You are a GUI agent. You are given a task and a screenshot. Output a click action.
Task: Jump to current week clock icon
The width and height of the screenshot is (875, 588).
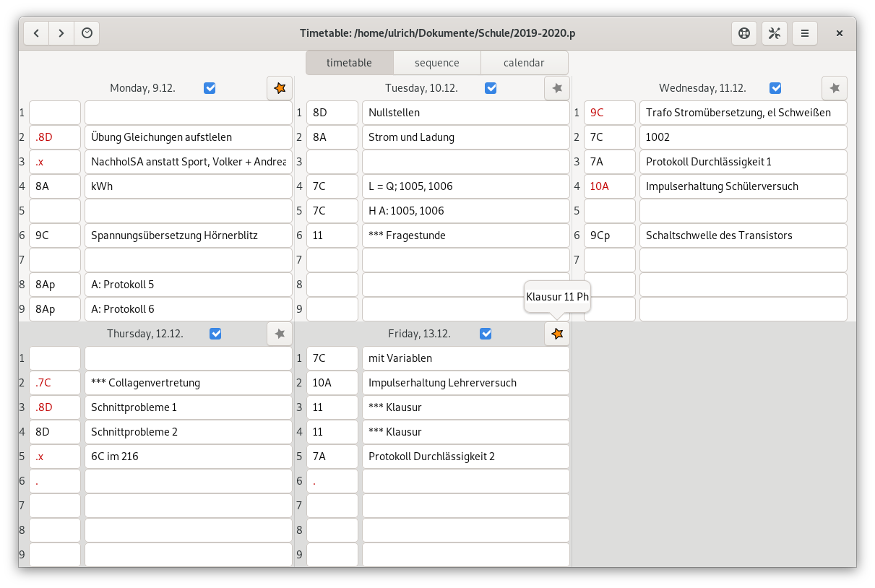coord(87,33)
